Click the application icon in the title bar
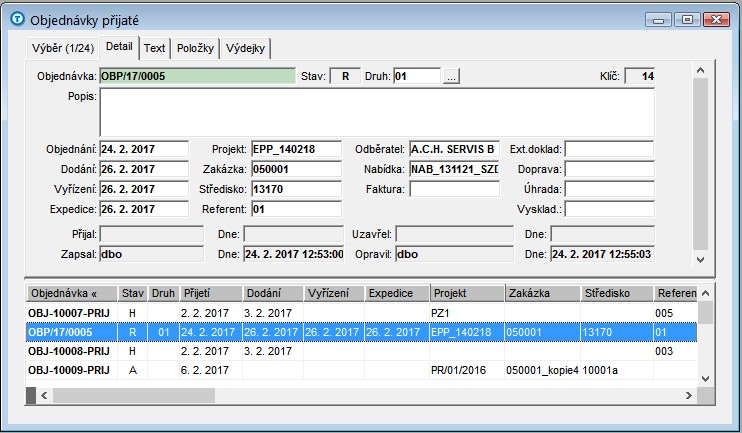 click(x=15, y=19)
